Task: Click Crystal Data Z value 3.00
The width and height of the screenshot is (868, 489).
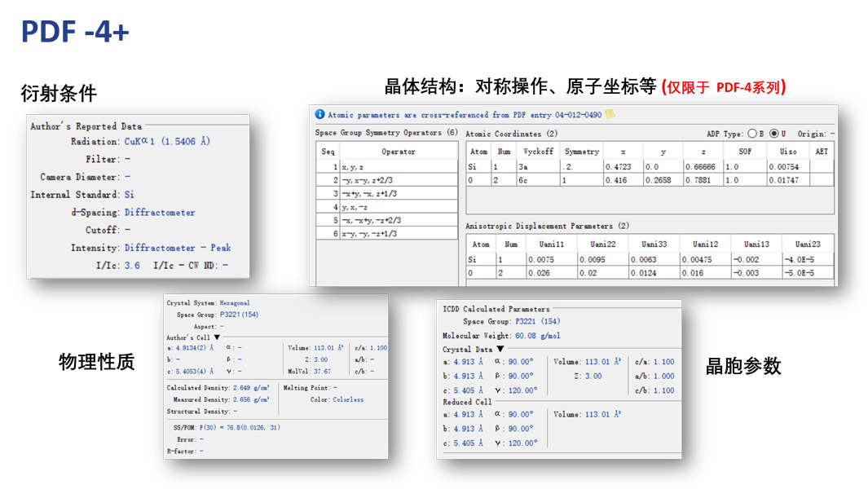Action: [593, 376]
